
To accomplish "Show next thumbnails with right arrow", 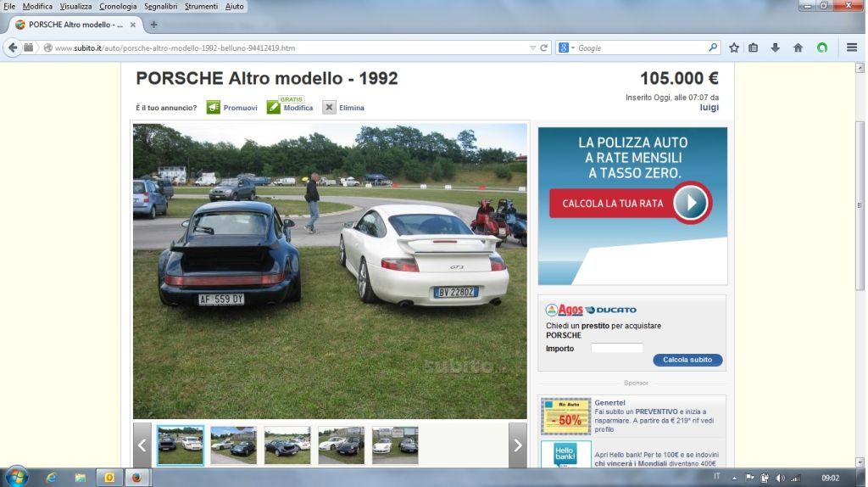I will [518, 445].
